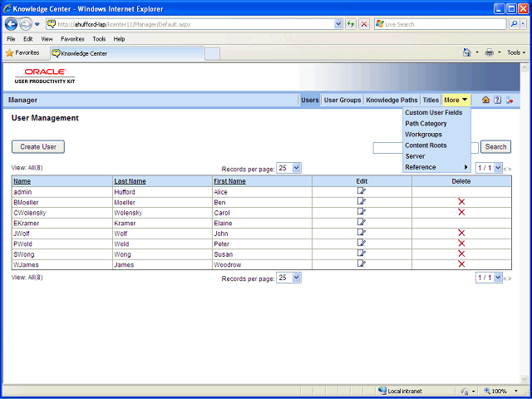Click the Create User button
Screen dimensions: 532x399
point(38,147)
